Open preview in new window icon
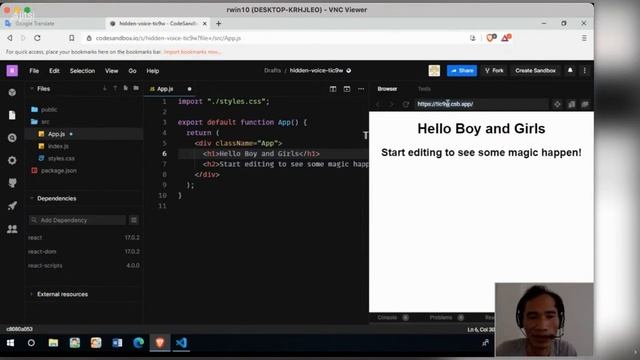Image resolution: width=640 pixels, height=360 pixels. pos(585,104)
